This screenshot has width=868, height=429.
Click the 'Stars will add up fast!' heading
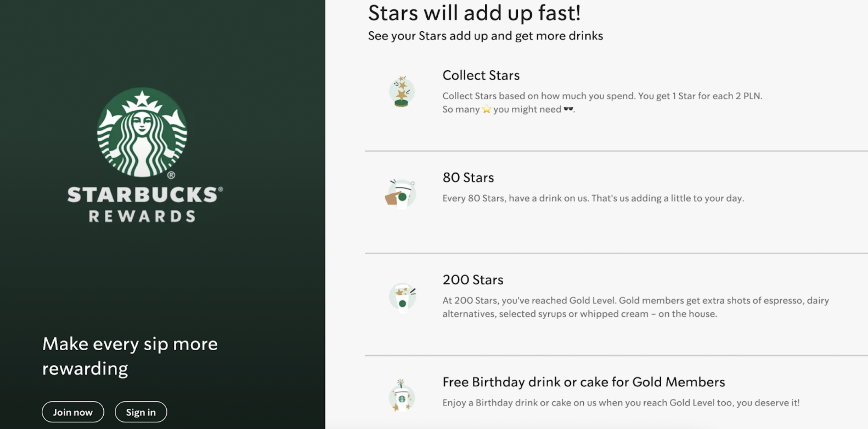point(474,13)
